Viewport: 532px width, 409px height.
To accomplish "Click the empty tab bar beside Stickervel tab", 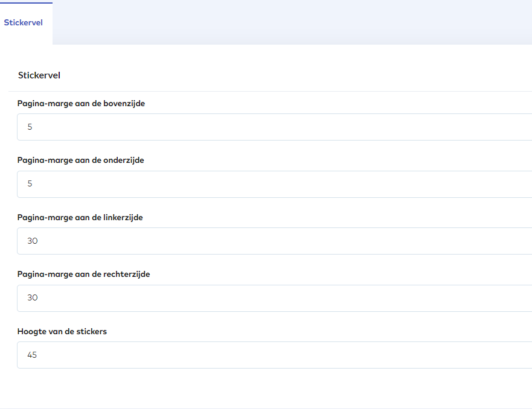I will point(290,23).
